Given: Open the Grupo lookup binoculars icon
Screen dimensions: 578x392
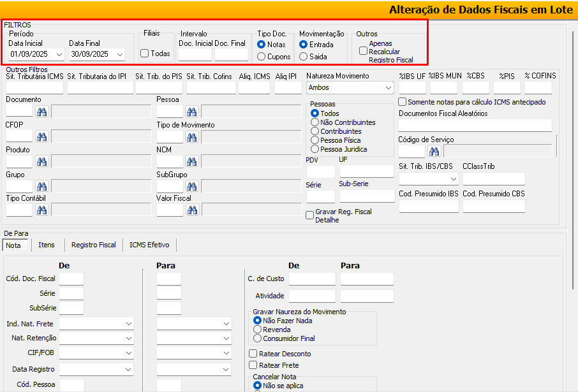Looking at the screenshot, I should click(42, 186).
